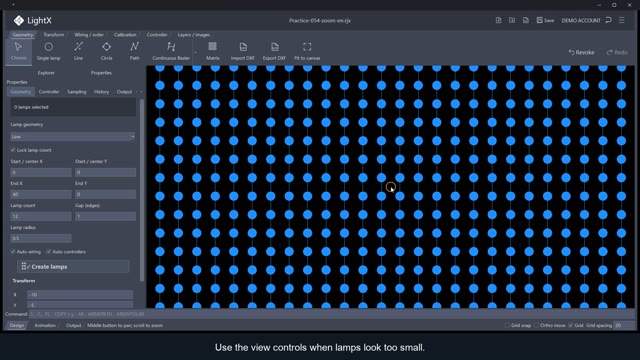The height and width of the screenshot is (360, 640).
Task: Open the Layers / images ribbon tab
Action: pos(194,35)
